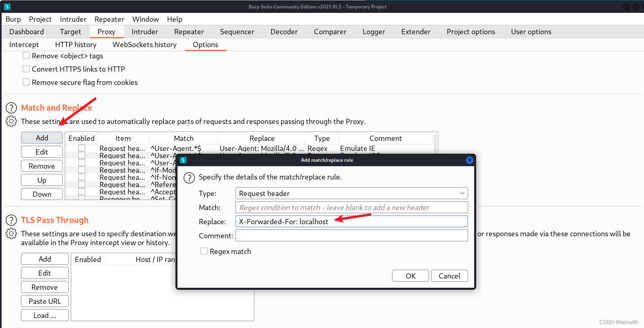Enable the ^If-Mod rule checkbox
This screenshot has height=328, width=644.
(82, 170)
